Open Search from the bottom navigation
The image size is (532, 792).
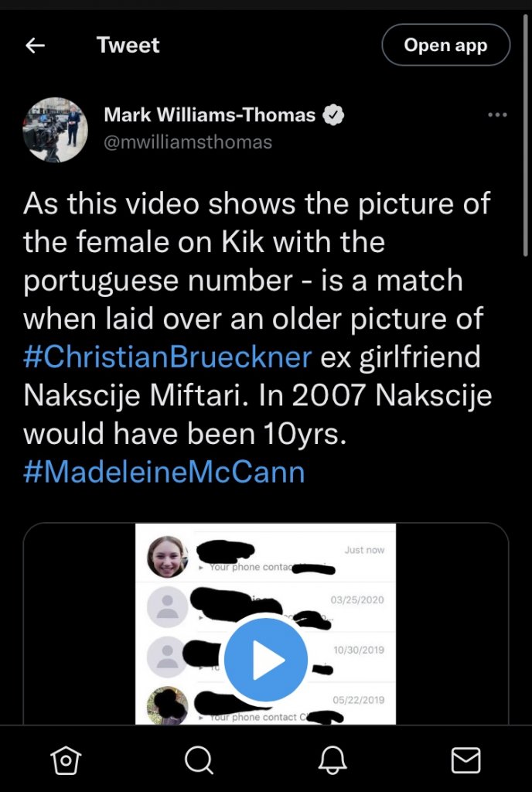pyautogui.click(x=199, y=761)
